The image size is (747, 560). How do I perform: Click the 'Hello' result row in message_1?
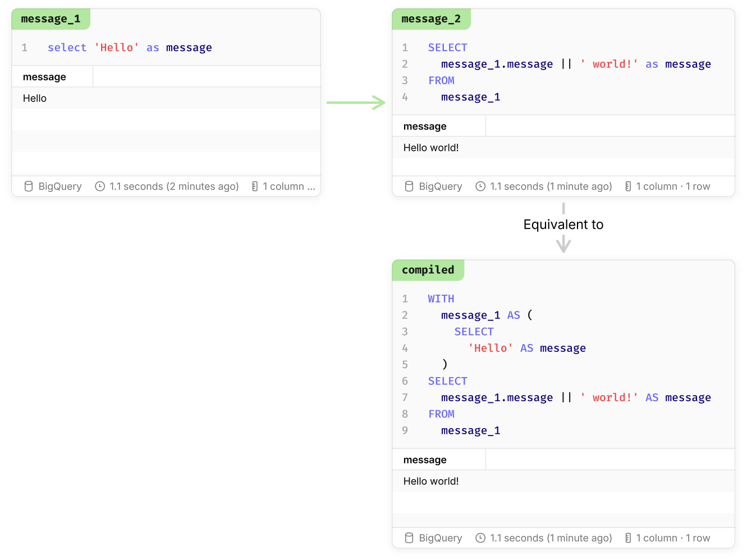point(35,98)
